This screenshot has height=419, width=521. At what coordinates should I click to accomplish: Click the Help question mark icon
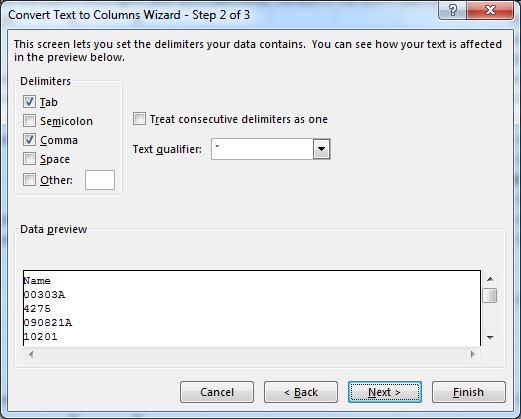pyautogui.click(x=453, y=10)
